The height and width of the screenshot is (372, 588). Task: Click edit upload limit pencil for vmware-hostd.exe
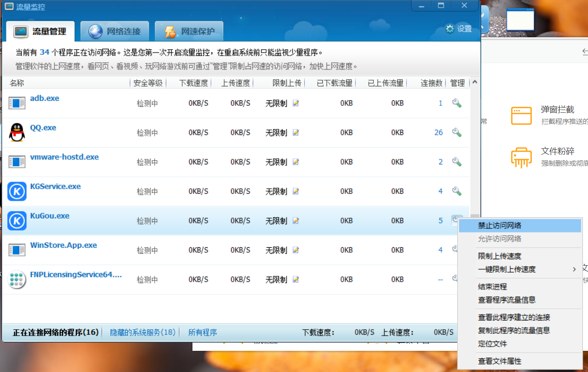tap(296, 162)
